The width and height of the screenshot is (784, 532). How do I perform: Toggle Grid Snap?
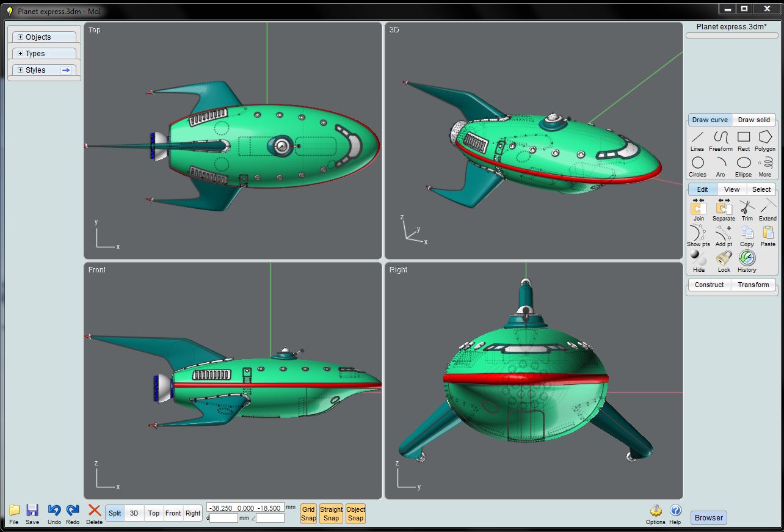(308, 514)
